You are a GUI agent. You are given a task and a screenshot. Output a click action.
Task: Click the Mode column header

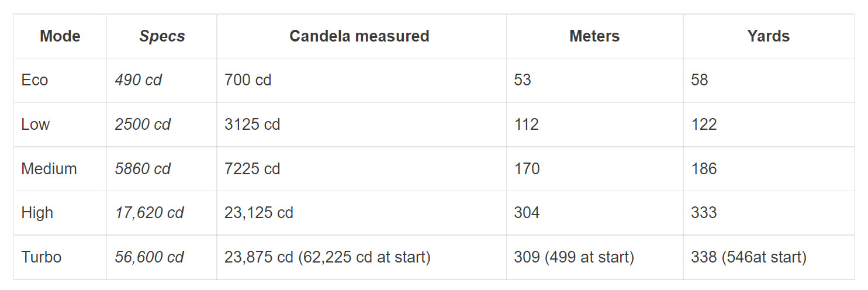(x=60, y=36)
